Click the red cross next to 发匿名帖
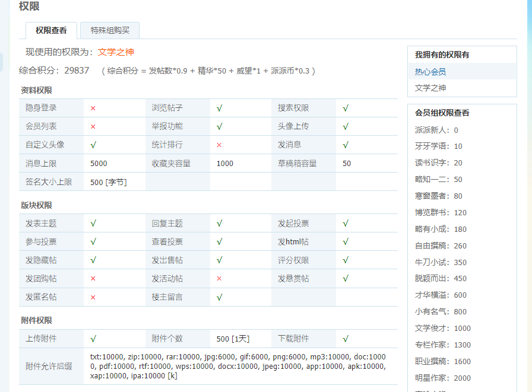 93,297
